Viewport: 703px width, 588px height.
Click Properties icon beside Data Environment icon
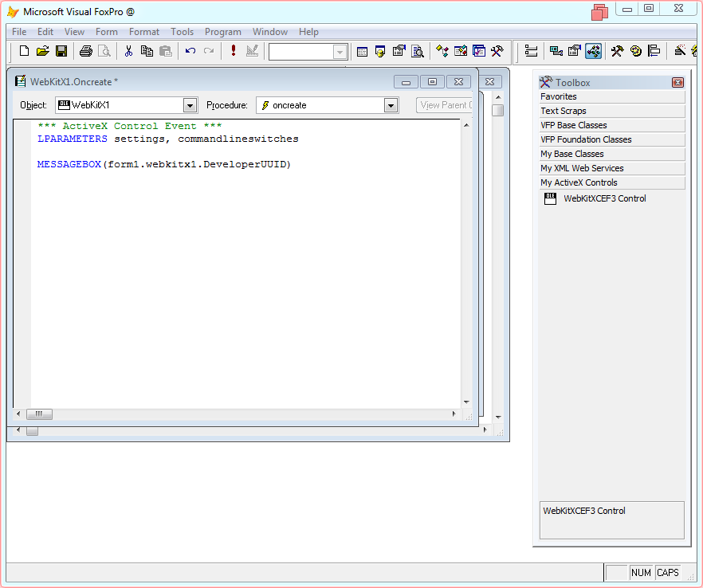(x=575, y=51)
